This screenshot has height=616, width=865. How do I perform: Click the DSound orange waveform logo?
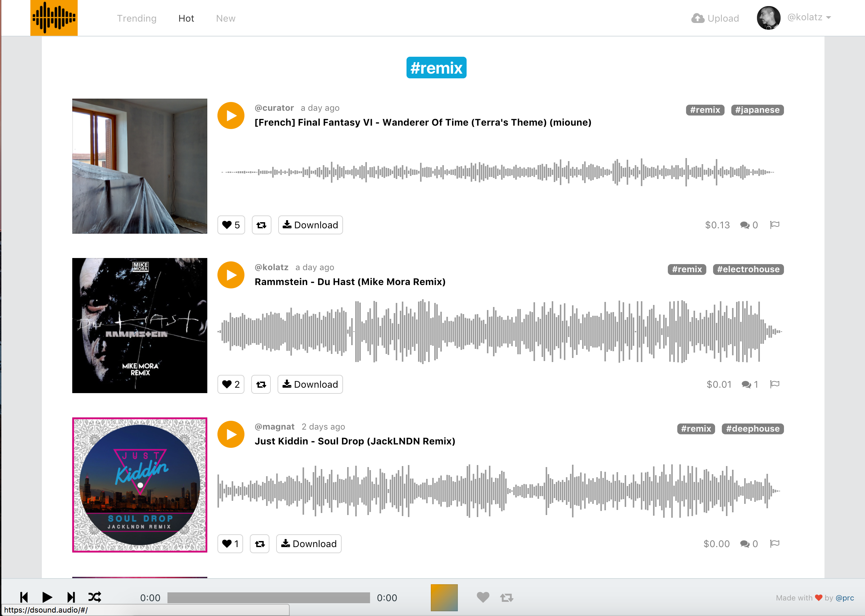point(54,18)
